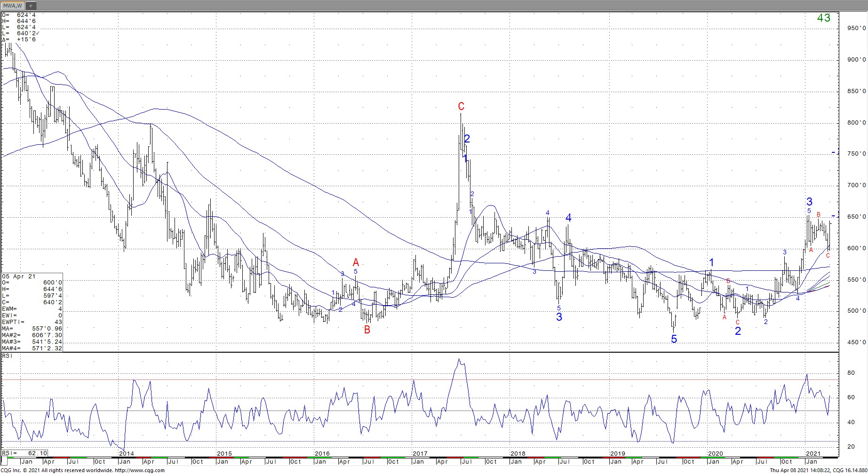Select the large blue 4 label in mid-2018
Screen dimensions: 868x474
point(568,218)
